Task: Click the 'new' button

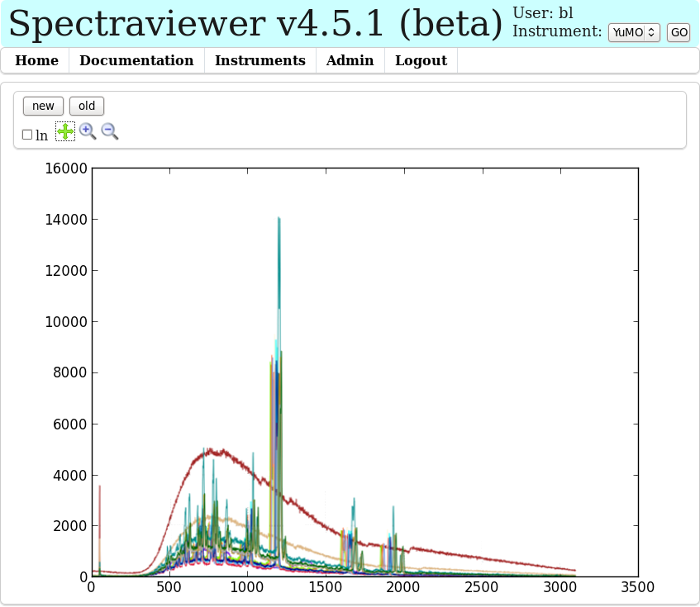Action: click(43, 106)
